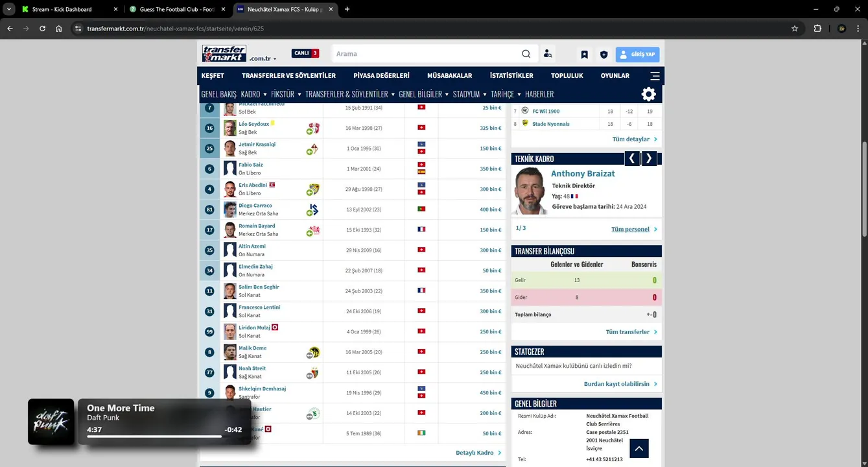Click the Canlı live scores button
The width and height of the screenshot is (868, 467).
point(305,53)
